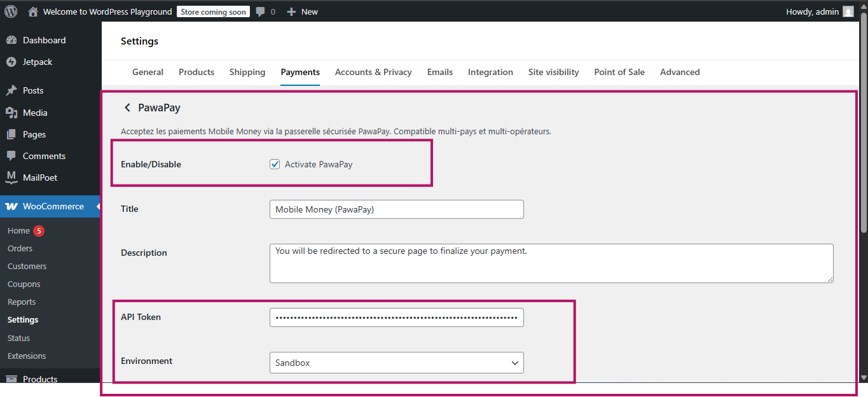Click the Posts pushpin icon

pyautogui.click(x=11, y=90)
